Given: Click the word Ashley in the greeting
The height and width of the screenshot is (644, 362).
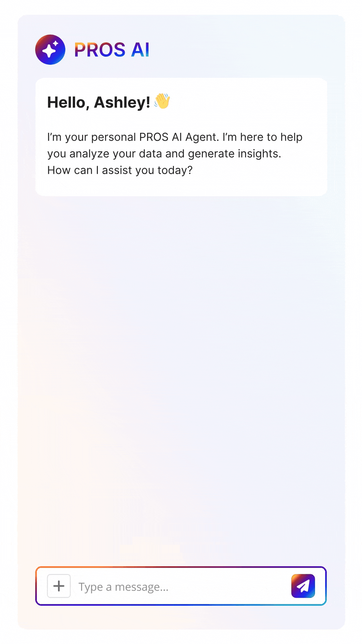Looking at the screenshot, I should 122,102.
